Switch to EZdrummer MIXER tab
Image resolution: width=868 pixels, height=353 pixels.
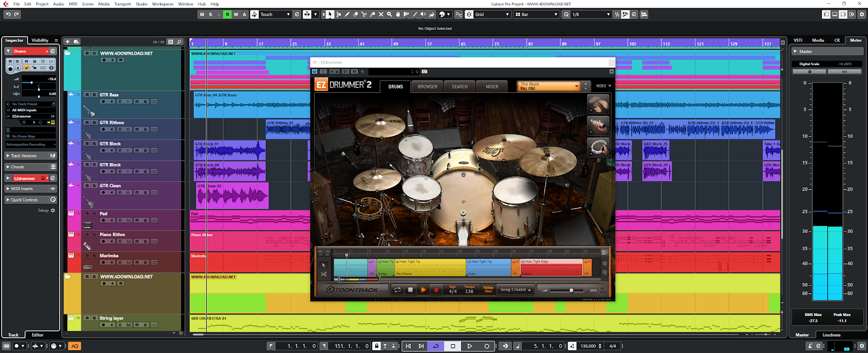492,86
